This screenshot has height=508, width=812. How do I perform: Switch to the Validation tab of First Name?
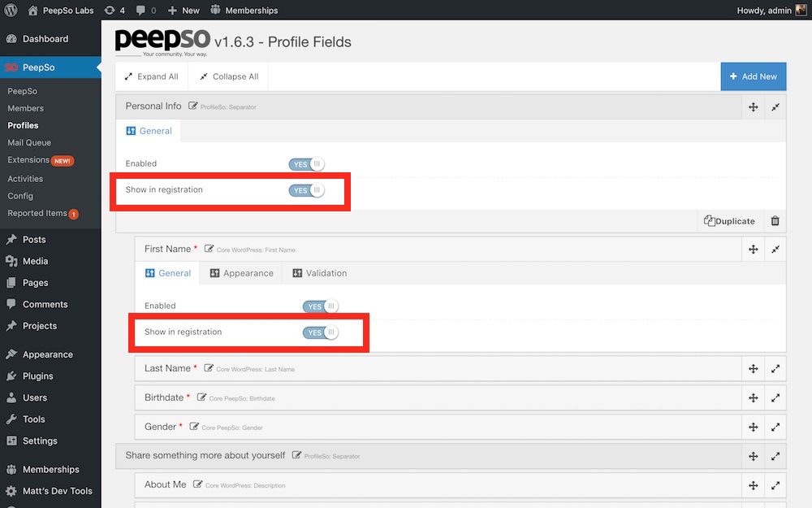tap(319, 273)
